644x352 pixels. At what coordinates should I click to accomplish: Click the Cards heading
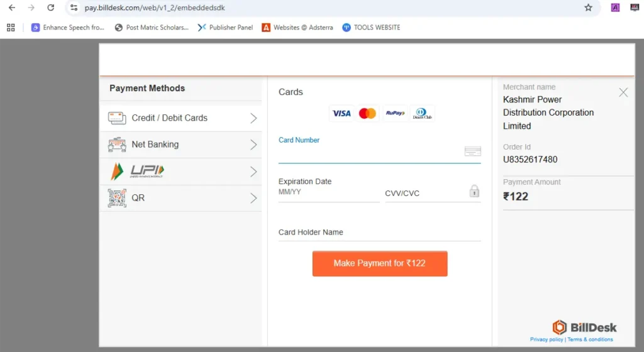[291, 92]
